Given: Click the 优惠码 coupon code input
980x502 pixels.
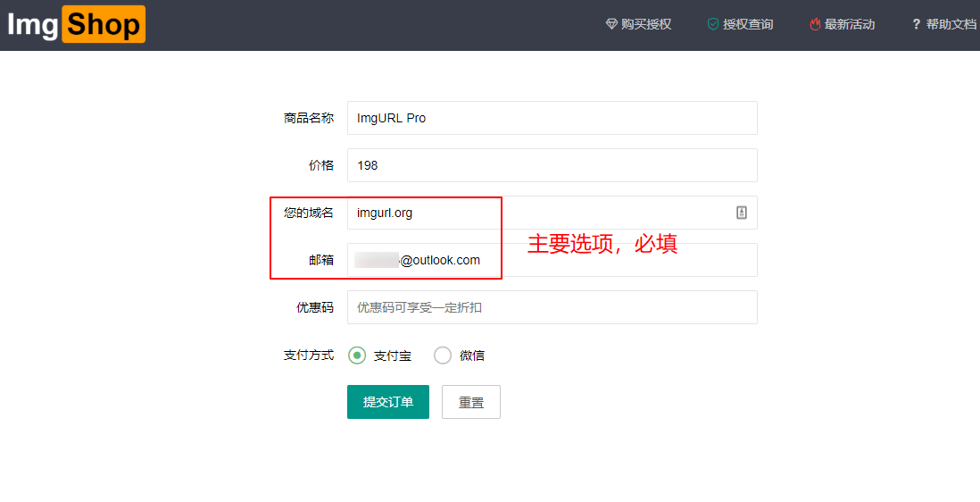Looking at the screenshot, I should coord(552,307).
